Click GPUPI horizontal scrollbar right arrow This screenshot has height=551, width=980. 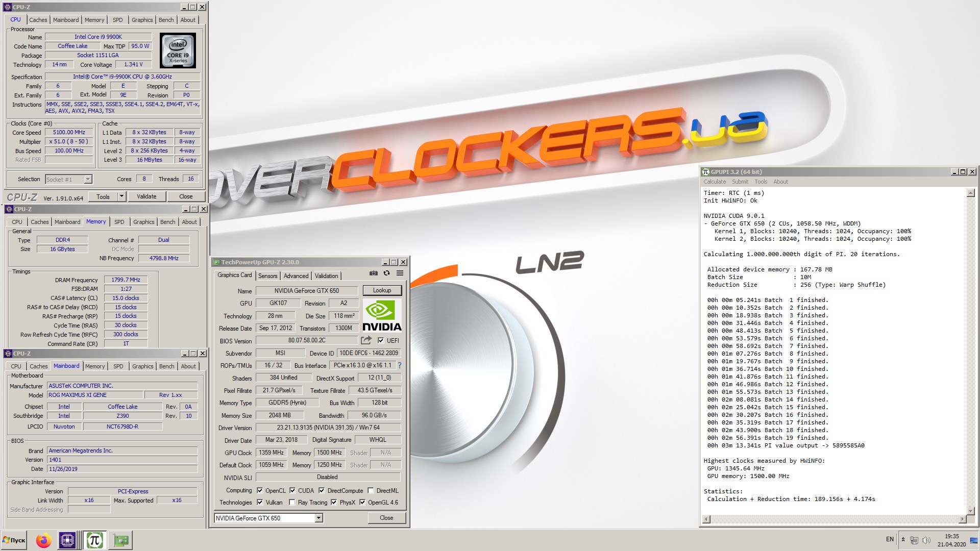[x=962, y=519]
